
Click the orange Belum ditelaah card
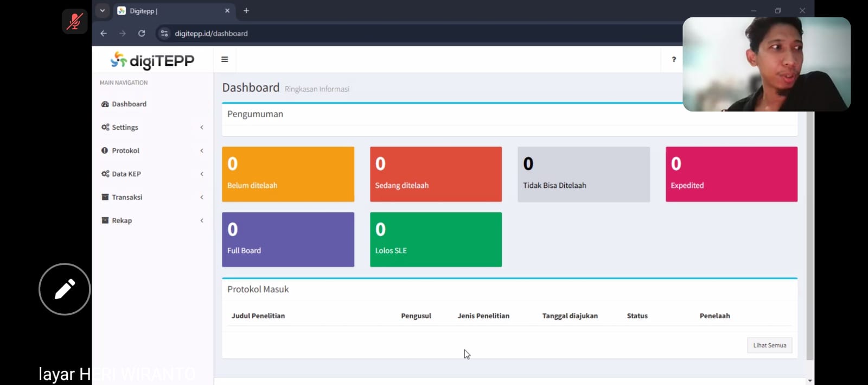tap(288, 174)
